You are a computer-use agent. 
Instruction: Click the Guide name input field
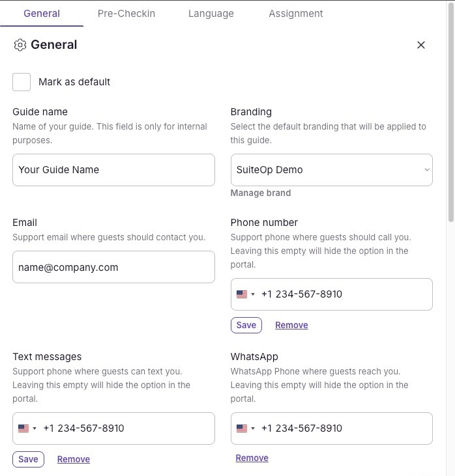tap(113, 170)
